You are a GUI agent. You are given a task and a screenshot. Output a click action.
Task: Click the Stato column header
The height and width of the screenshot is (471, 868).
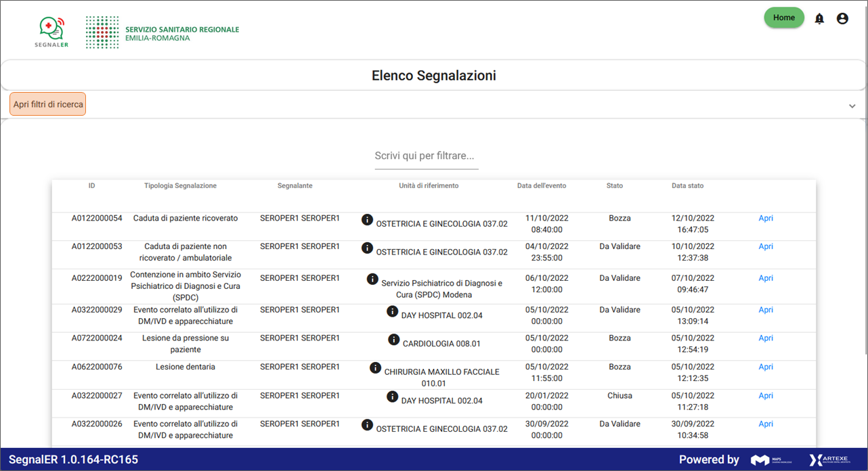pyautogui.click(x=614, y=185)
